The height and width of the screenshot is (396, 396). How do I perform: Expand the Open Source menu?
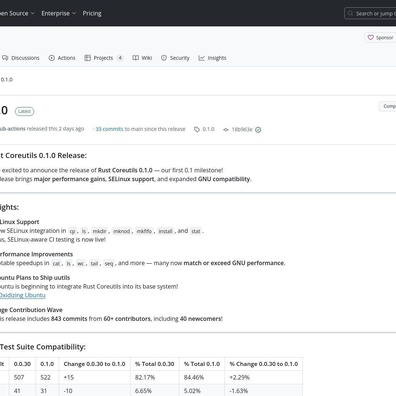[x=17, y=13]
